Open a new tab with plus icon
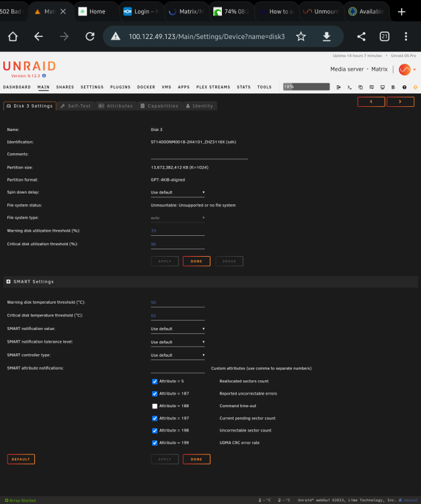Screen dimensions: 421x504 pyautogui.click(x=401, y=12)
